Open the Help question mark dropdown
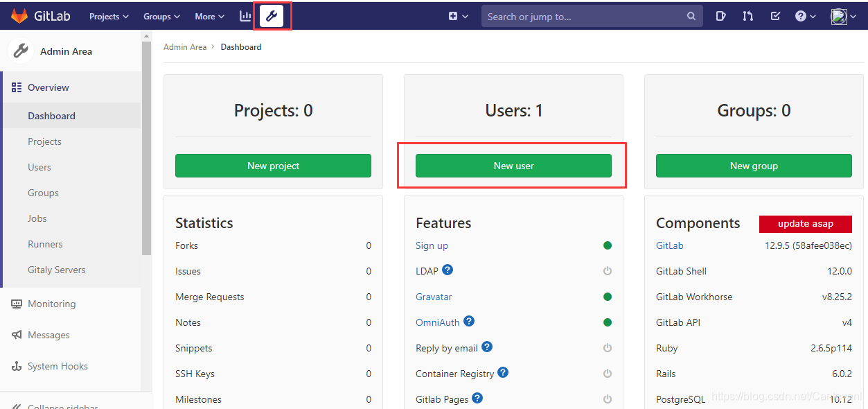This screenshot has width=868, height=409. pos(806,16)
